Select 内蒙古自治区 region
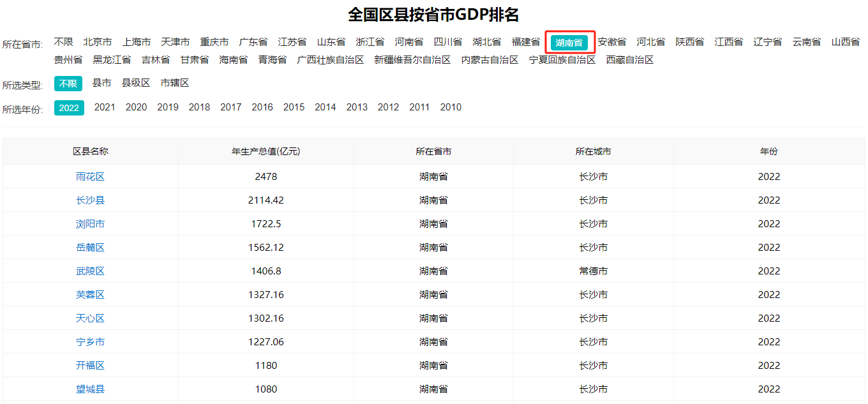Image resolution: width=868 pixels, height=404 pixels. (x=490, y=59)
